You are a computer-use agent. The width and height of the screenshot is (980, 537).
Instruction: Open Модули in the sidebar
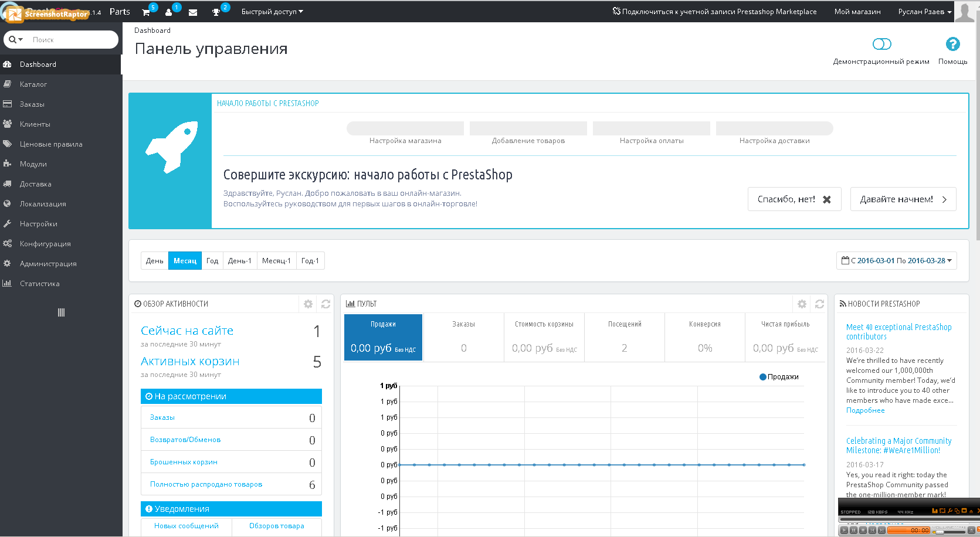61,164
